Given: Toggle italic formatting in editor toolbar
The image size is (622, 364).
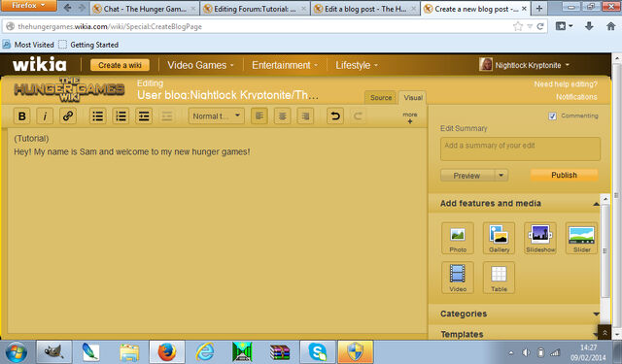Looking at the screenshot, I should point(45,116).
